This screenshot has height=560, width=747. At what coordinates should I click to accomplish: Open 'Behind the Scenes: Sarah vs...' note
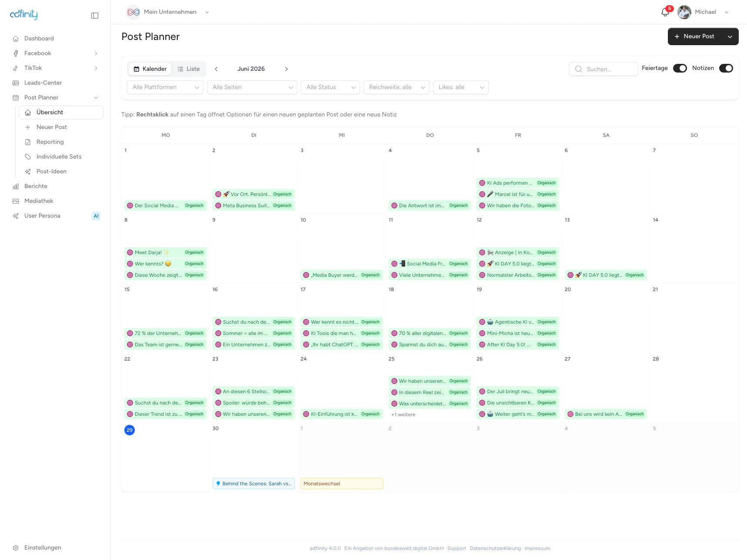coord(253,484)
